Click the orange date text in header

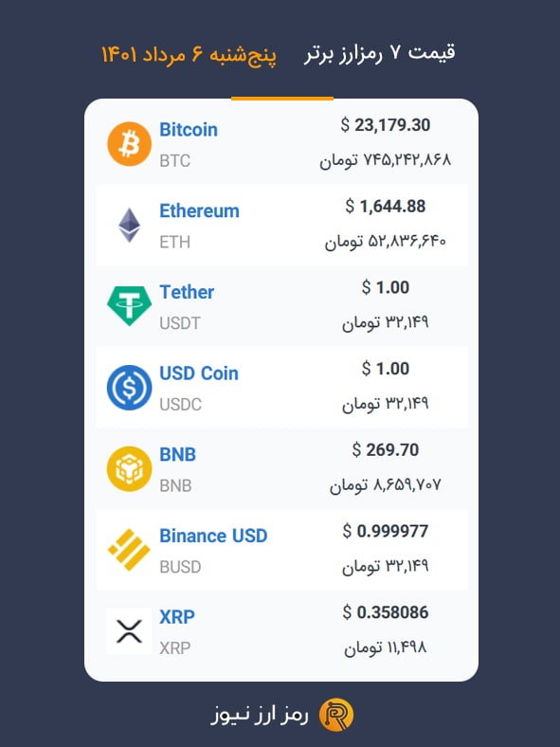(190, 54)
